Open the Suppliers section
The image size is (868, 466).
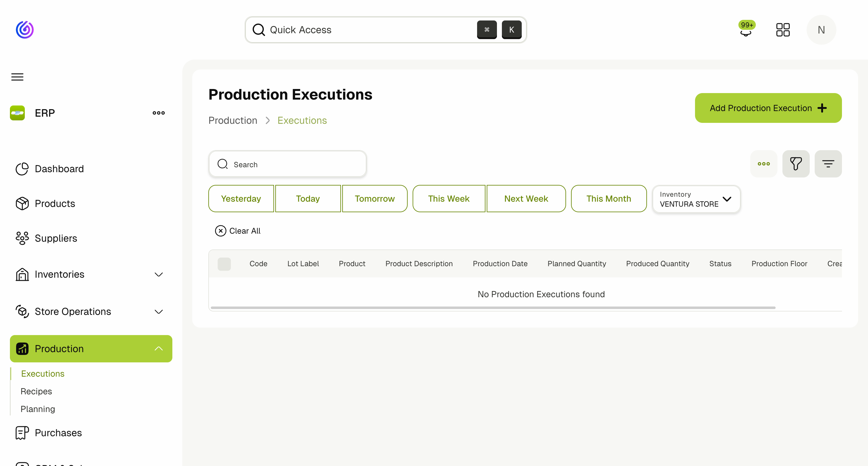[x=56, y=238]
